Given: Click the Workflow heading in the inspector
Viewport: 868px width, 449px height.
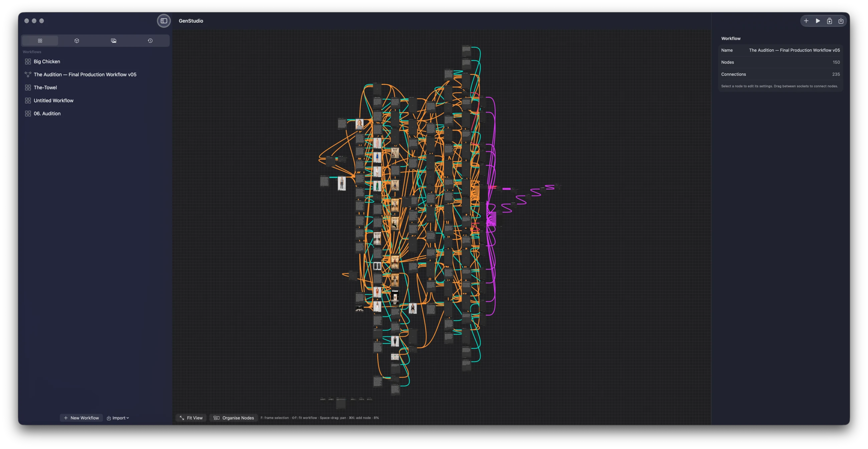Looking at the screenshot, I should (x=730, y=38).
